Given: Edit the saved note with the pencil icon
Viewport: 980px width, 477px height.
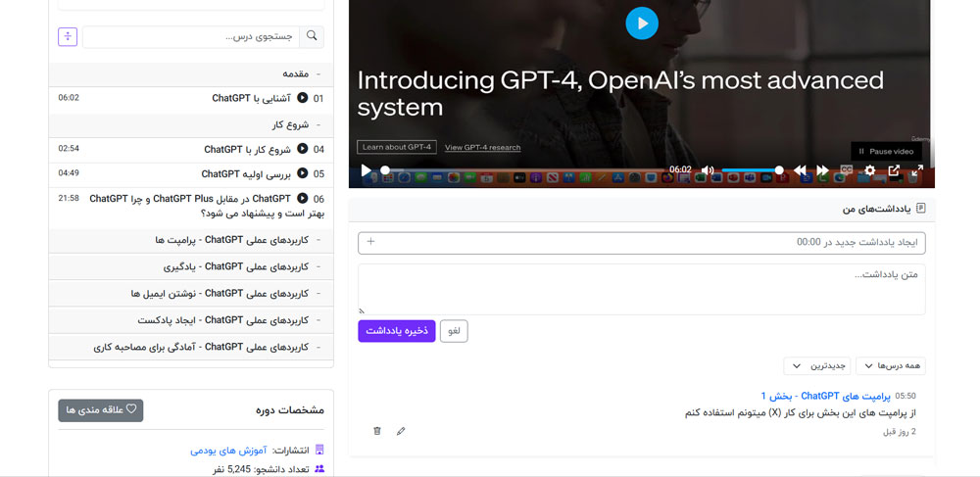Looking at the screenshot, I should [x=401, y=431].
